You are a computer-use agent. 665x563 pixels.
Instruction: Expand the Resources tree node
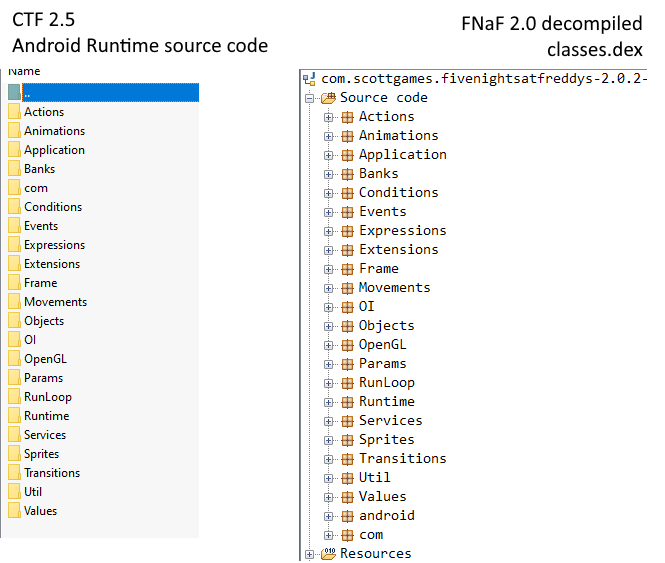point(310,554)
